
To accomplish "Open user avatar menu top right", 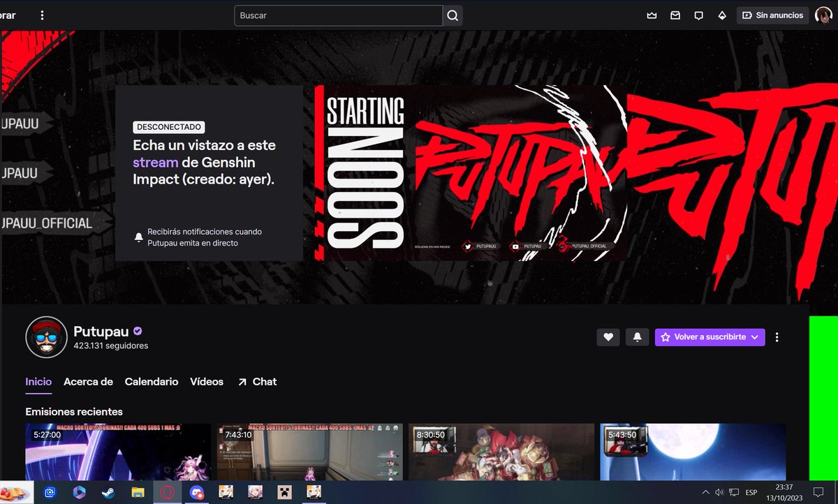I will (x=823, y=15).
